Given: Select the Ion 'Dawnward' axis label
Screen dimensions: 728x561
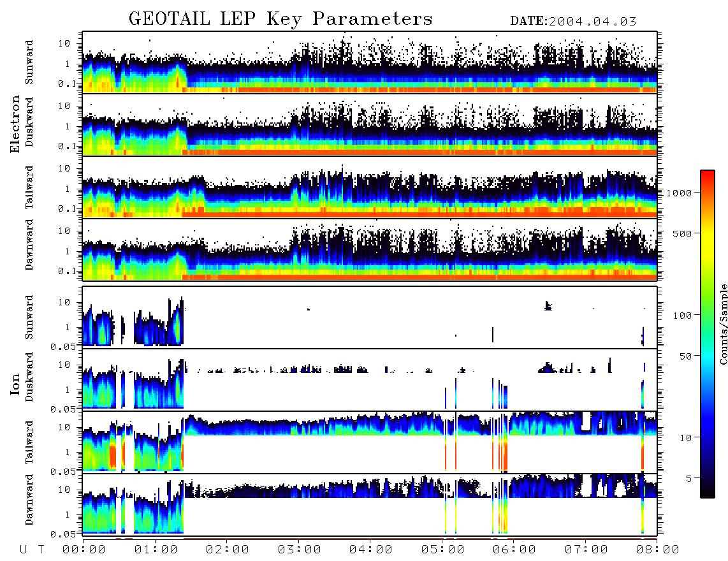Looking at the screenshot, I should pyautogui.click(x=29, y=500).
